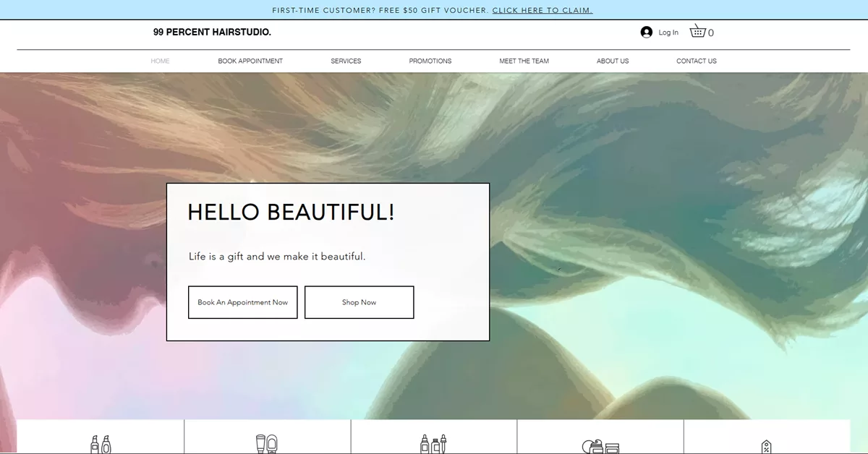The image size is (868, 454).
Task: Click the Log In link
Action: pos(668,33)
